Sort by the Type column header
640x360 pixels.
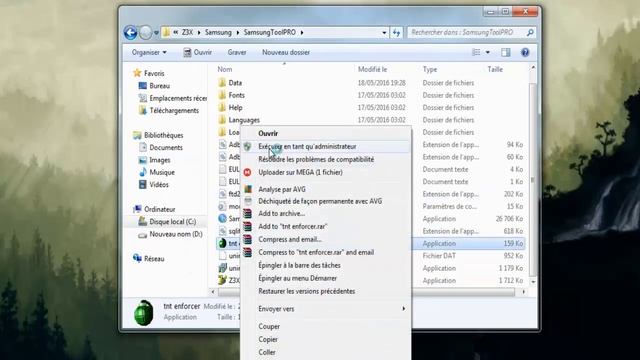click(429, 69)
